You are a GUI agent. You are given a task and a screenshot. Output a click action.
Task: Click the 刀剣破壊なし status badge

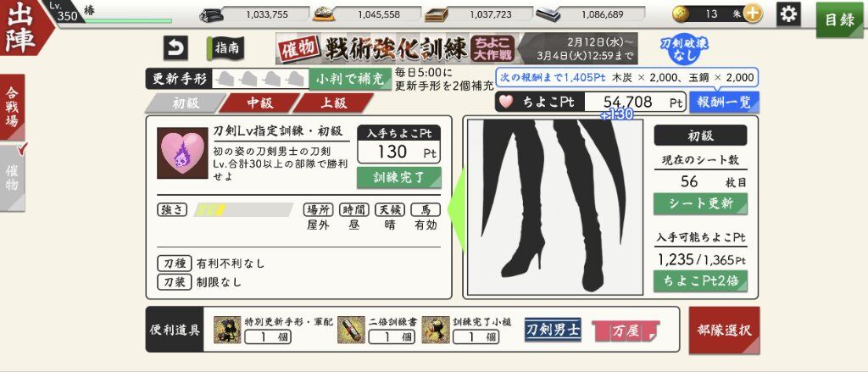(684, 48)
